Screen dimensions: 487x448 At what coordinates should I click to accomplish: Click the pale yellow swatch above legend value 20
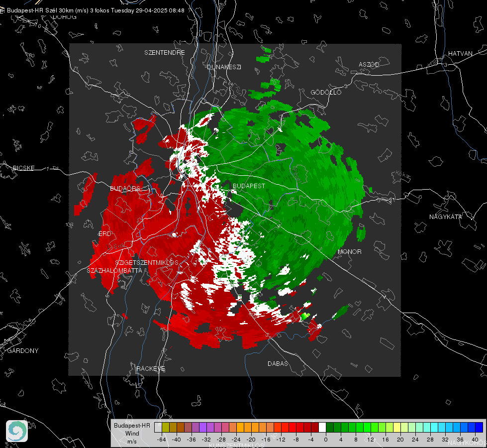(x=397, y=428)
